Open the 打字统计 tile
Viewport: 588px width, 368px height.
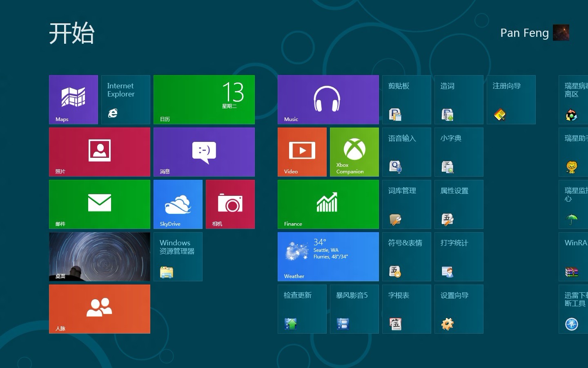pos(459,257)
